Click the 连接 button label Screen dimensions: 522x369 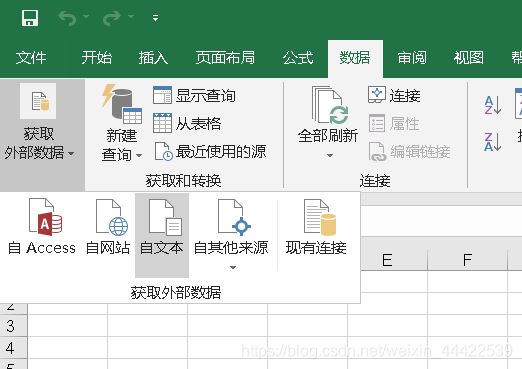coord(405,96)
